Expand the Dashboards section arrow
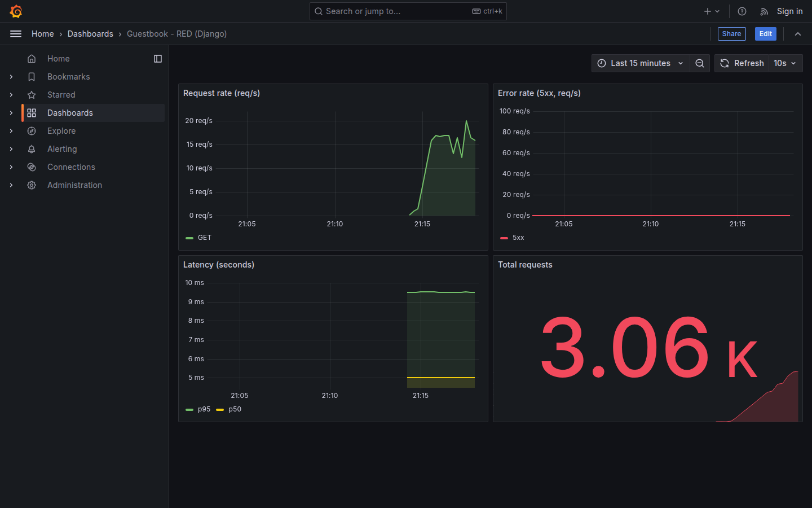The width and height of the screenshot is (812, 508). pos(11,113)
